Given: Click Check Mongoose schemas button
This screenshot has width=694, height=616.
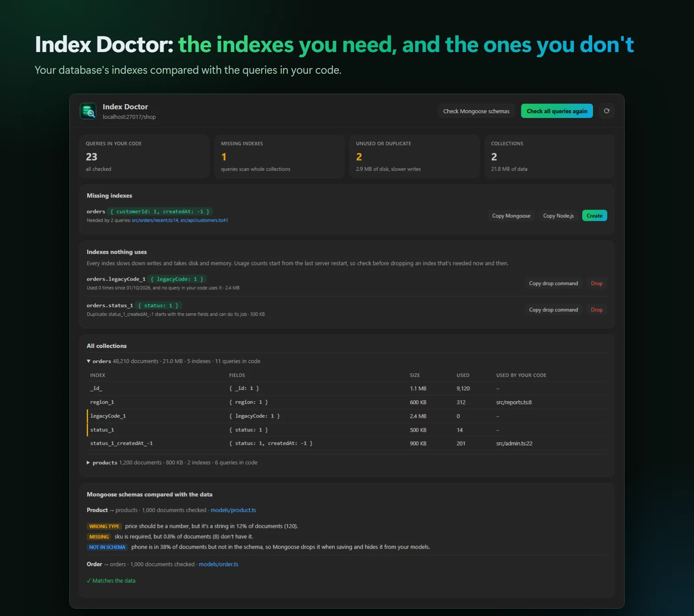Looking at the screenshot, I should point(476,111).
